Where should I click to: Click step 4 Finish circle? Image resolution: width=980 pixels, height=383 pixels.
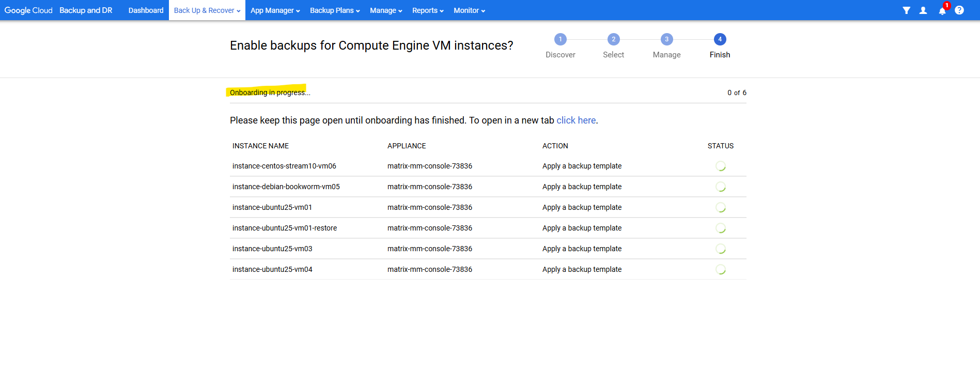point(720,39)
